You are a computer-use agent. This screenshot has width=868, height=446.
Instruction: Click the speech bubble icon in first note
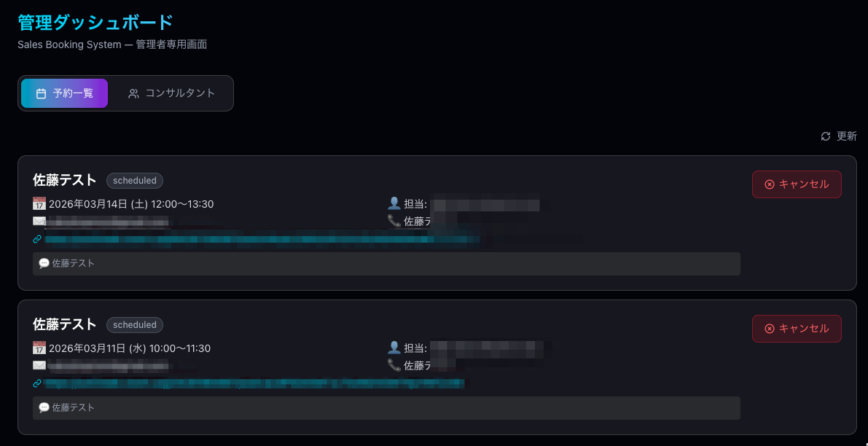tap(44, 263)
